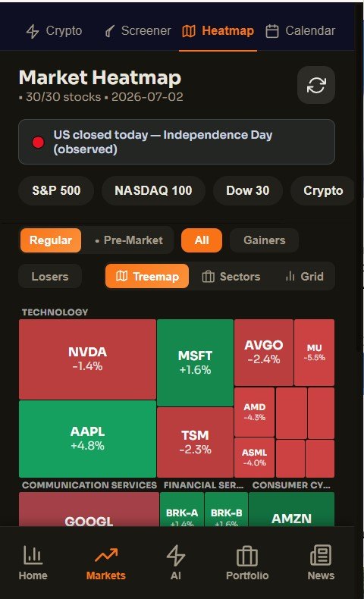Open the Crypto top tab
364x599 pixels.
click(54, 30)
